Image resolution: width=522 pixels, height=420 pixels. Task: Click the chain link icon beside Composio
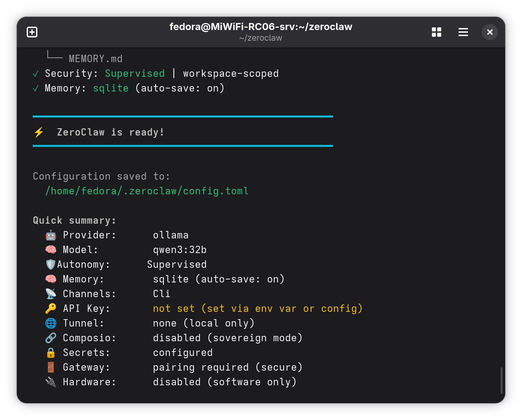click(x=51, y=338)
